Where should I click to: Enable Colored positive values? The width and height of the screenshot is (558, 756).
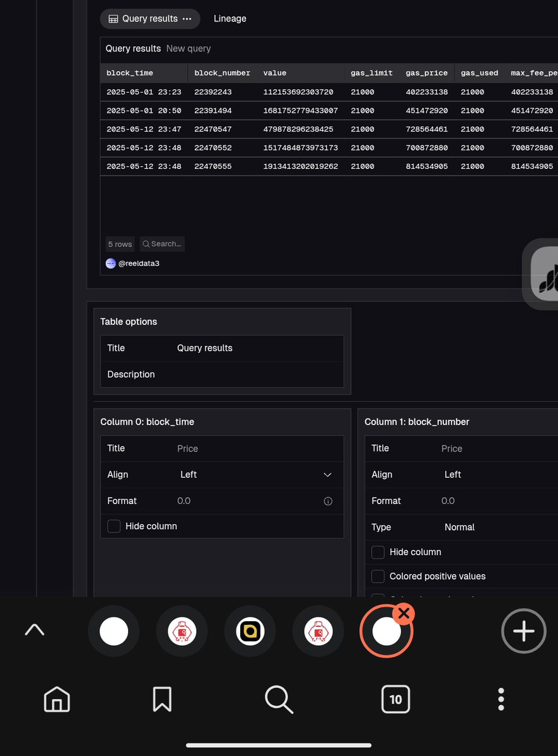(378, 576)
